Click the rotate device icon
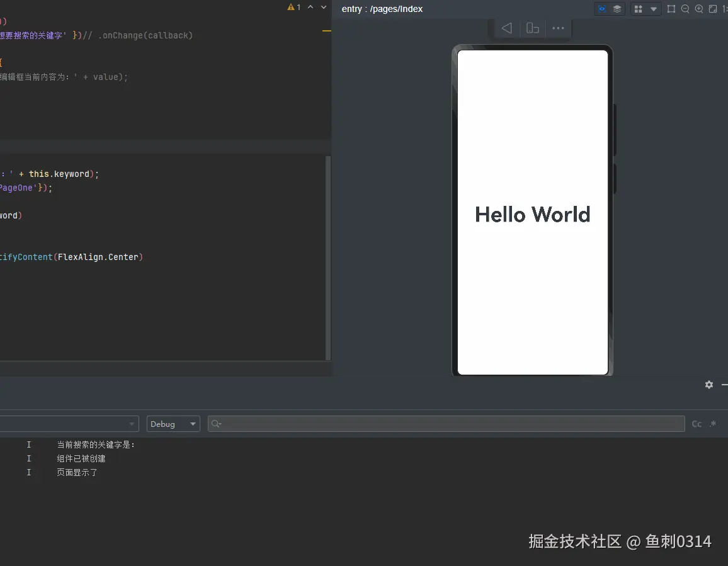This screenshot has height=566, width=728. pos(532,28)
